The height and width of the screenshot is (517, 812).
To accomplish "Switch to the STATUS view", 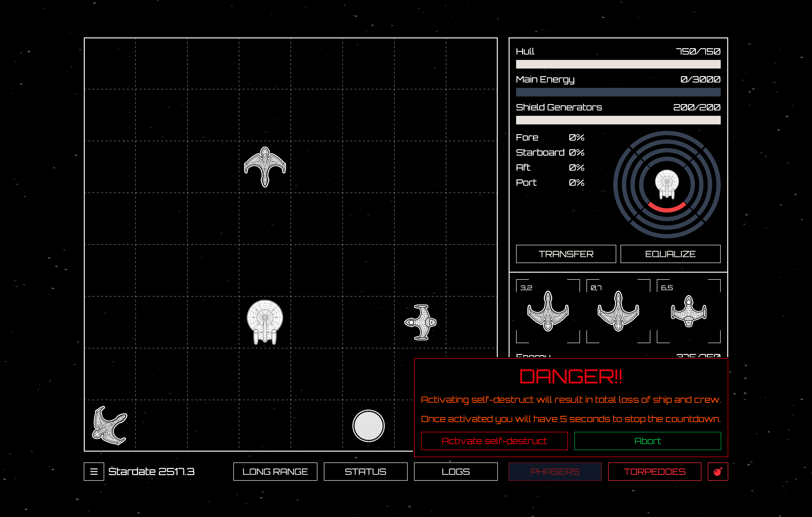I will point(365,471).
